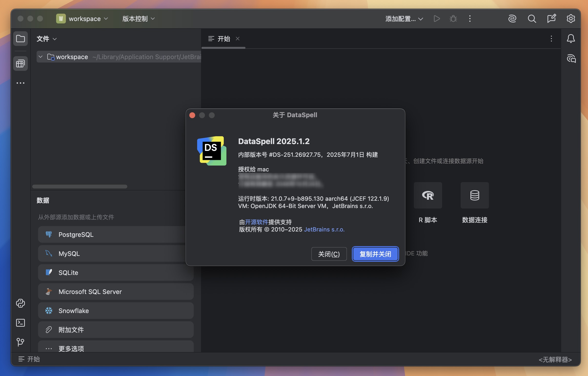Close the 开始 editor tab
The width and height of the screenshot is (588, 376).
pos(238,39)
